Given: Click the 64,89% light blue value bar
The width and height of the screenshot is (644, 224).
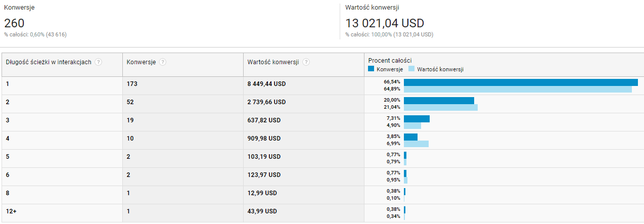Looking at the screenshot, I should pyautogui.click(x=517, y=89).
